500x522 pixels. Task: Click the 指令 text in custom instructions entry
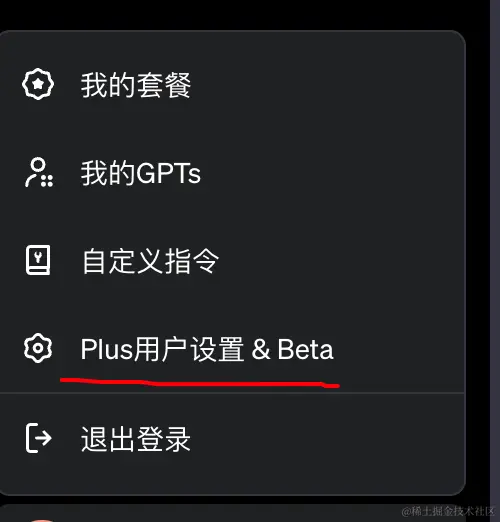pyautogui.click(x=192, y=261)
